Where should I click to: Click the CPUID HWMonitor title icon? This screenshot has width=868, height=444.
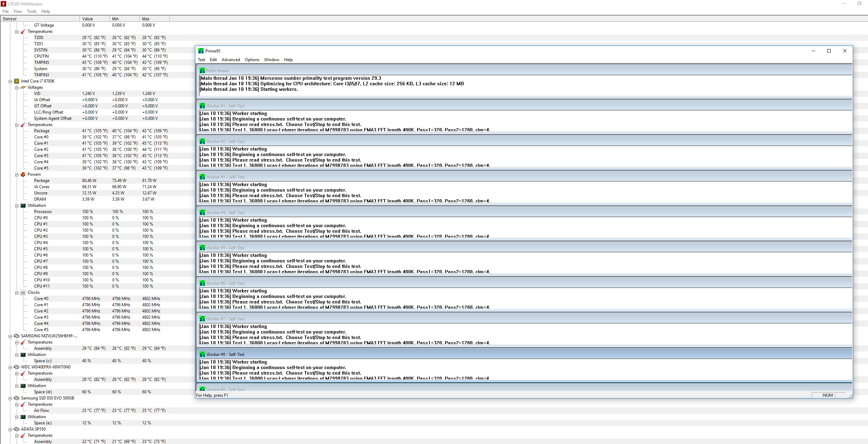(3, 4)
